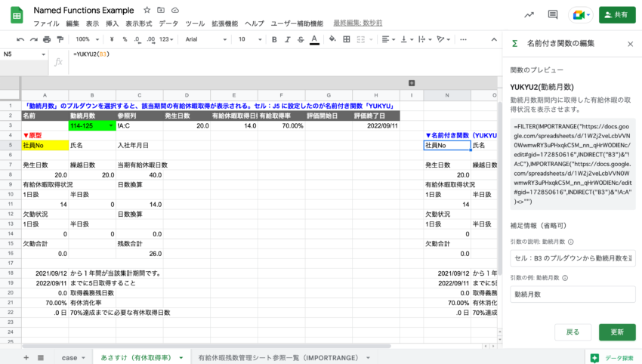The width and height of the screenshot is (642, 364).
Task: Click the green 更新 button
Action: pos(616,332)
